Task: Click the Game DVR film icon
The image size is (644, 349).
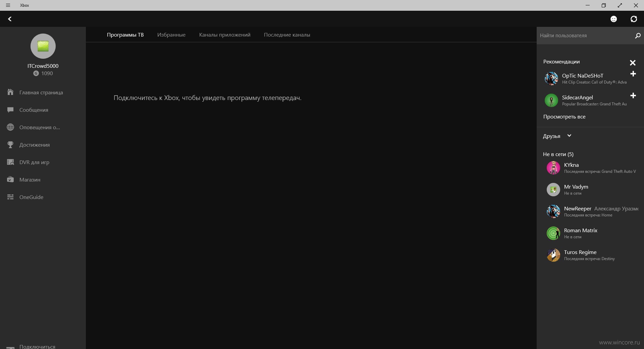Action: (10, 162)
